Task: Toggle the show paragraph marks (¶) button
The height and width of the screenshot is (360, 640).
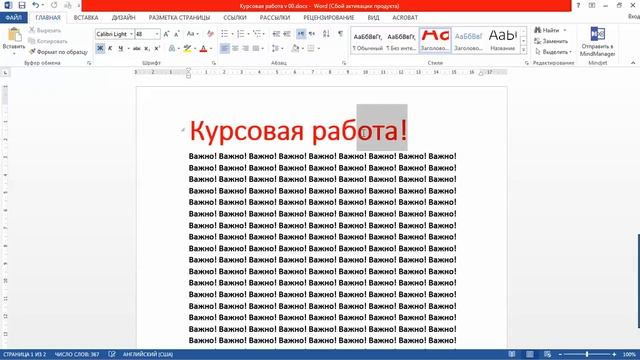Action: 340,34
